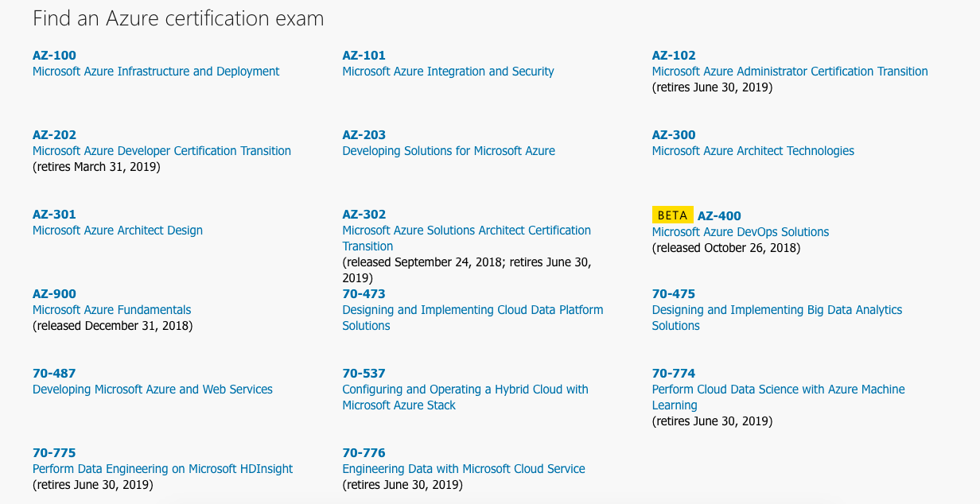Screen dimensions: 980x504
Task: Click the BETA badge next to AZ-400
Action: [x=673, y=215]
